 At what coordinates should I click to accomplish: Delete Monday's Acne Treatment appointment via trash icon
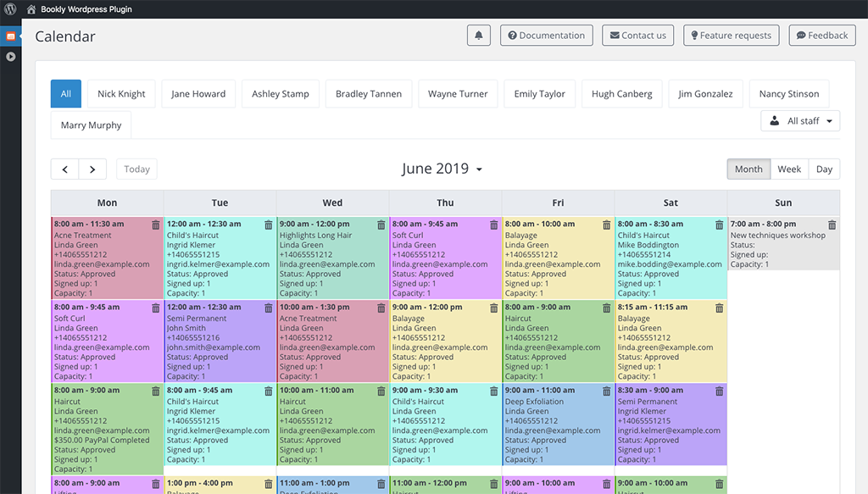coord(155,225)
